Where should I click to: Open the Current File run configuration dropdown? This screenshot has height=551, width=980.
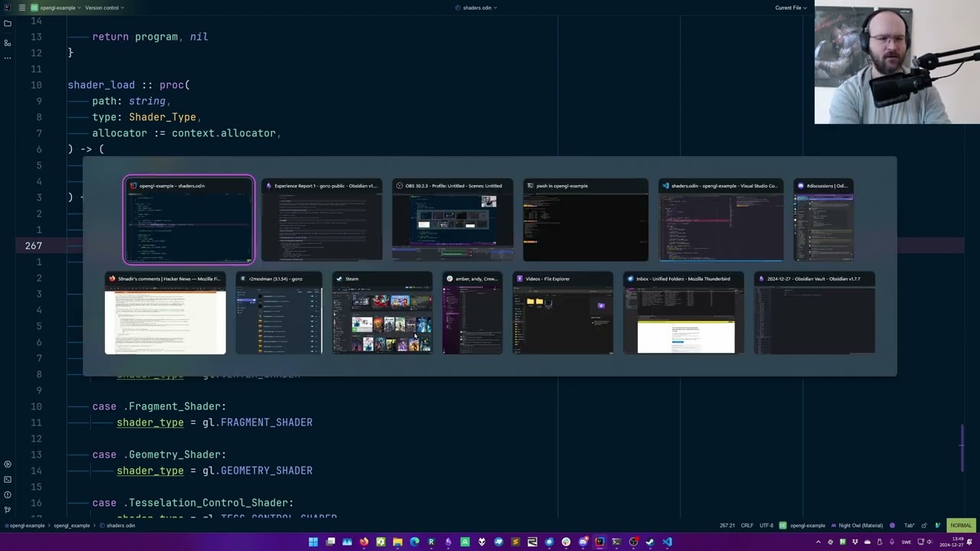791,8
